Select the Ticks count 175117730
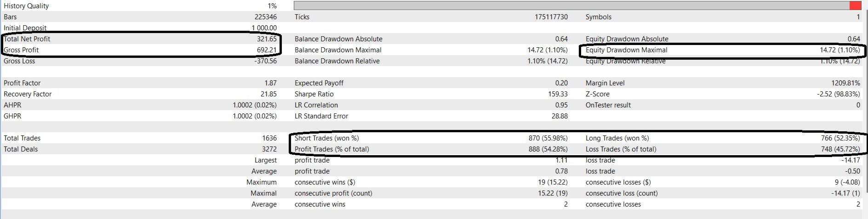Viewport: 868px width, 219px height. [x=551, y=17]
